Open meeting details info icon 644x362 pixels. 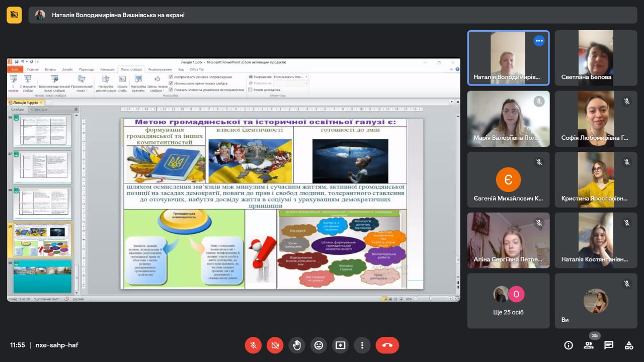(x=569, y=345)
